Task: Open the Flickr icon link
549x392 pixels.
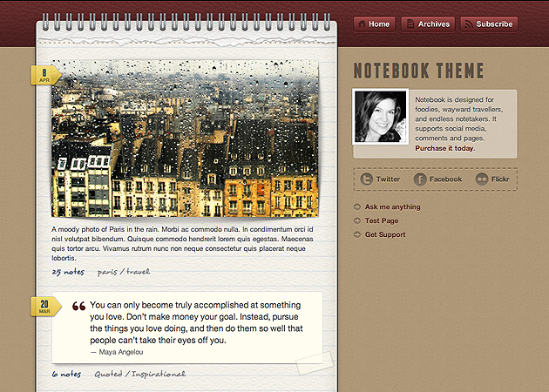Action: pyautogui.click(x=482, y=179)
